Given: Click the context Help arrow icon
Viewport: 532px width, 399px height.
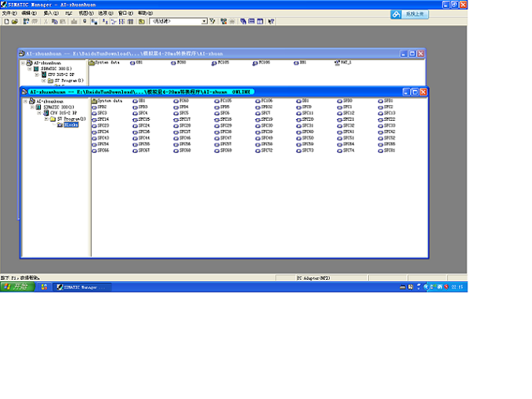Looking at the screenshot, I should point(271,21).
